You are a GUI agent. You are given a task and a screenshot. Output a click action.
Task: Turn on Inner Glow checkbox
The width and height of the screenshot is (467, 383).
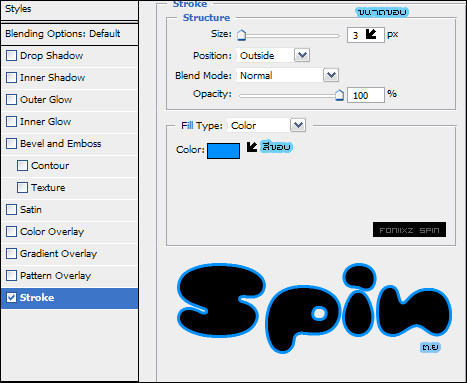[11, 122]
